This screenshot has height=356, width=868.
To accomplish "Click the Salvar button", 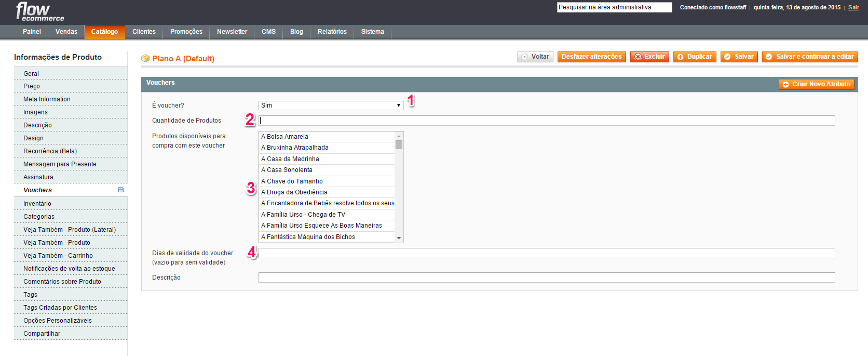I will 739,57.
